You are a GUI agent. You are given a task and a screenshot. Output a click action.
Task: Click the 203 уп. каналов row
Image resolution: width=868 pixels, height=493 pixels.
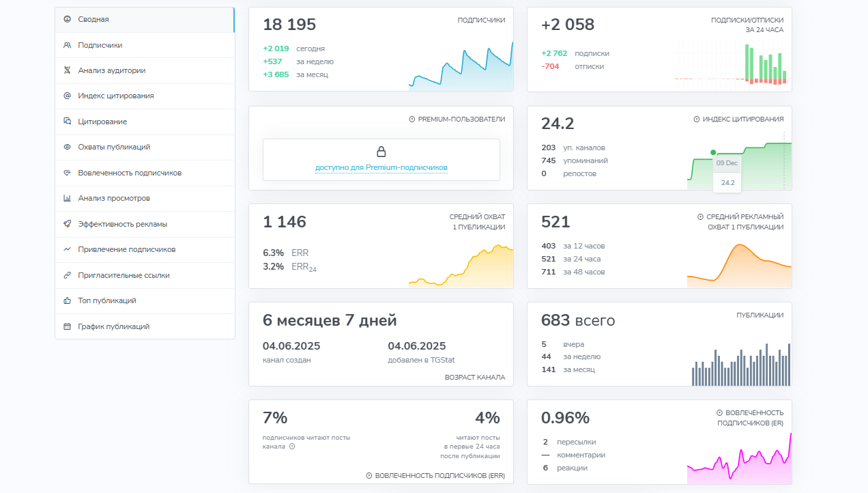click(x=573, y=147)
